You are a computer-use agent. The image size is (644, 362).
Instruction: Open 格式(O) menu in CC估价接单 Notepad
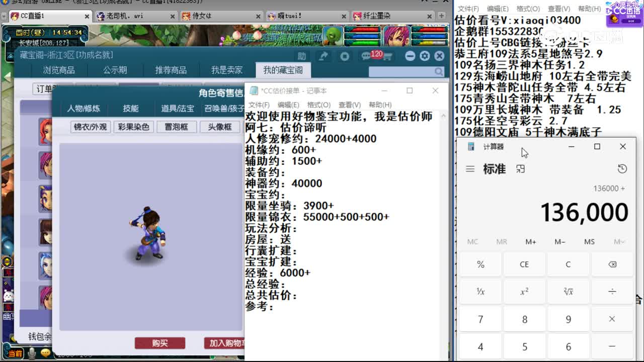click(x=319, y=105)
